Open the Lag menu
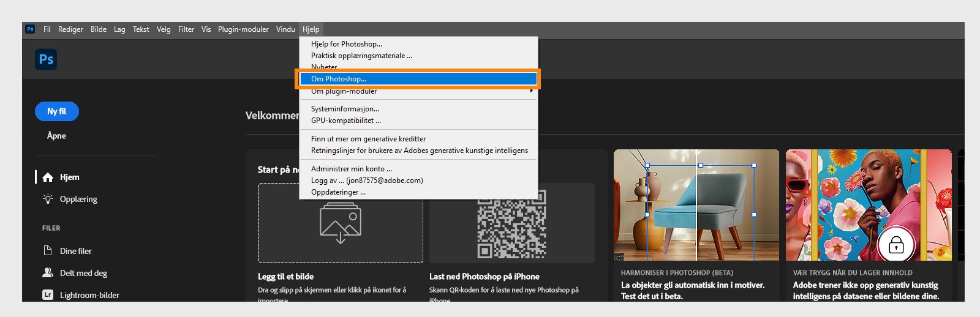The image size is (980, 317). (x=119, y=29)
